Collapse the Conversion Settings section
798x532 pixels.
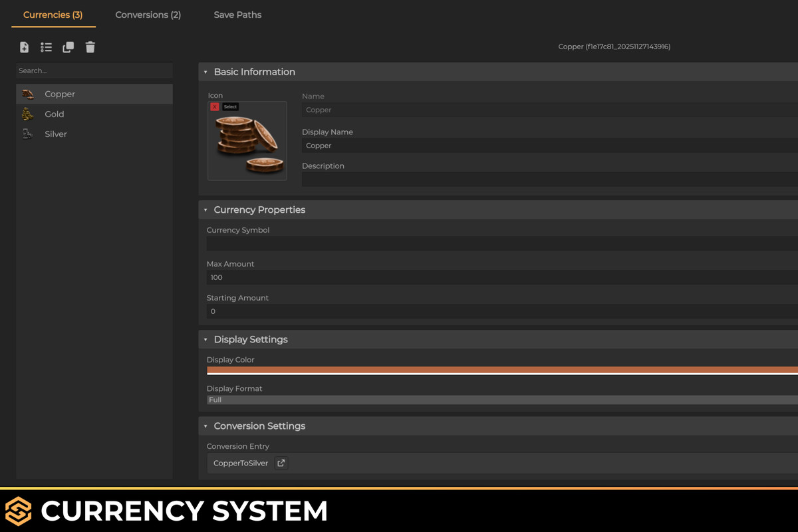[x=206, y=426]
